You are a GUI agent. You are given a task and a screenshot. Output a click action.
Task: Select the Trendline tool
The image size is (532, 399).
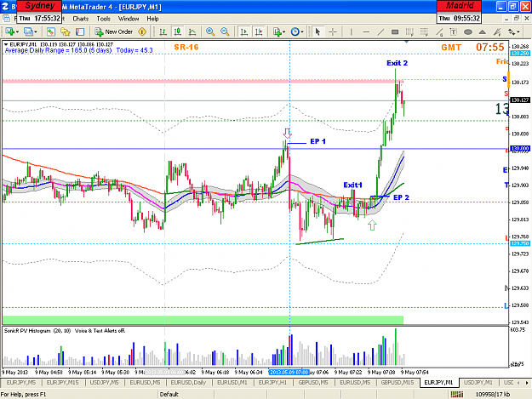tap(380, 31)
